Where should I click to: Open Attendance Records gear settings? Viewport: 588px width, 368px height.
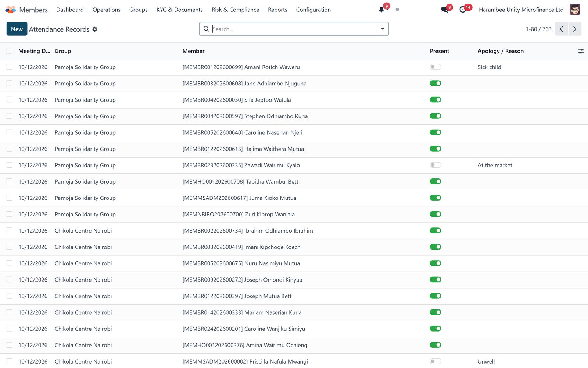click(95, 29)
